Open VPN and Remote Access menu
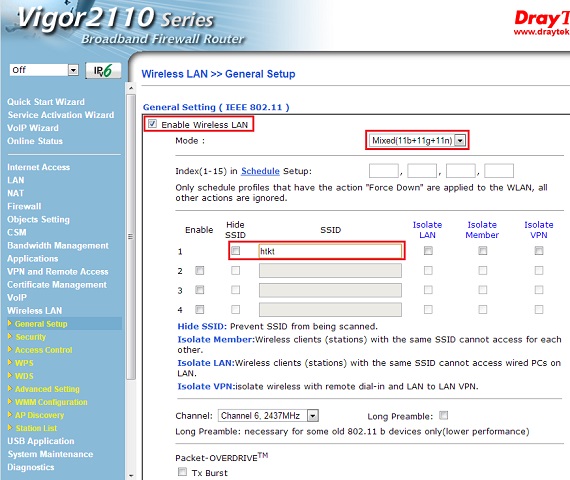 [x=58, y=272]
